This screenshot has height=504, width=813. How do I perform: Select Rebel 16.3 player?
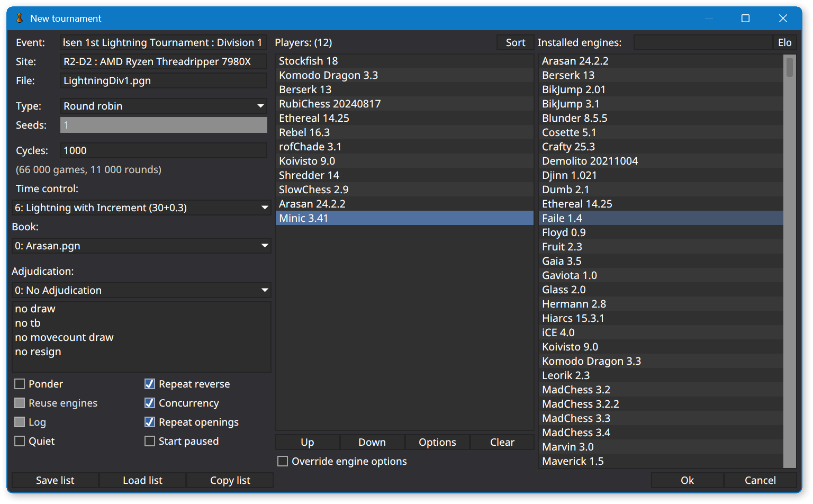404,132
